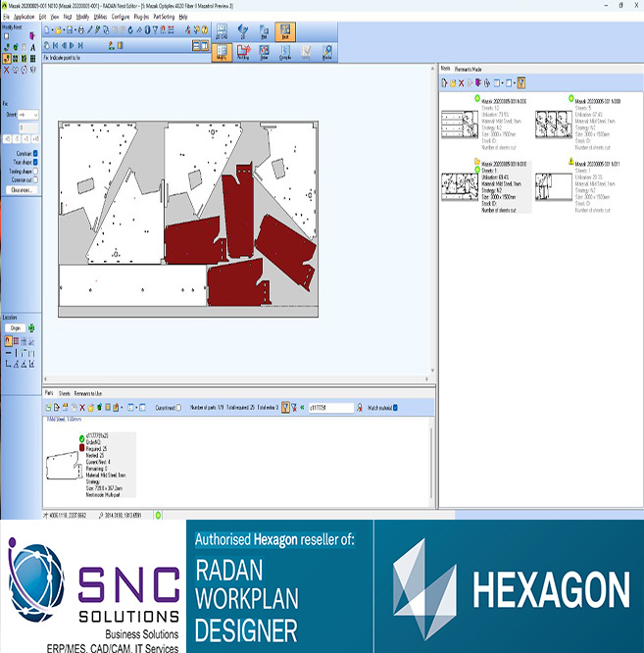
Task: Switch to the Remnants to Use tab
Action: point(88,393)
